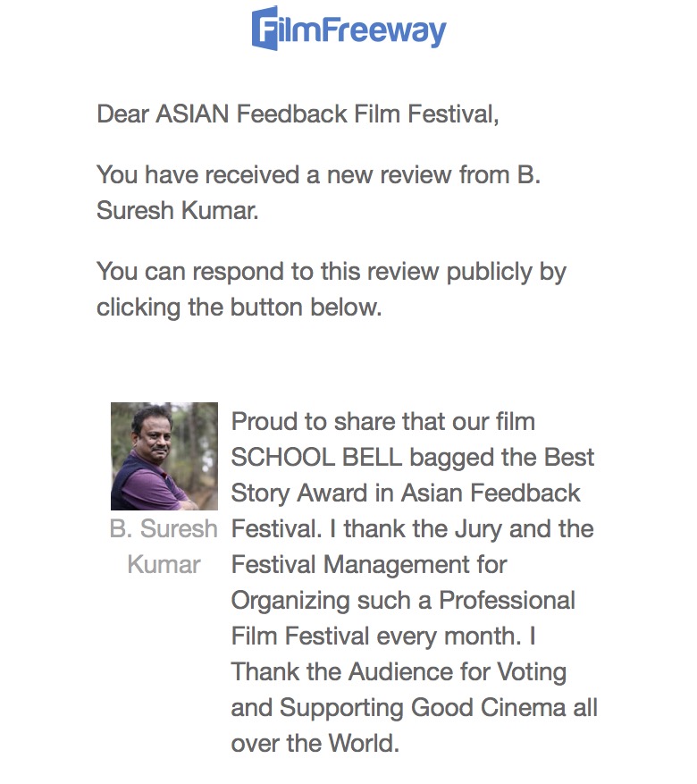Click the 'You can respond to this review' line
The width and height of the screenshot is (697, 784).
pos(331,271)
